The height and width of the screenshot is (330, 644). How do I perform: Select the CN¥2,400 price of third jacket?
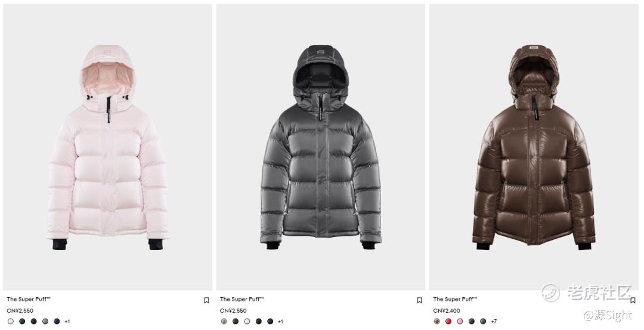447,311
